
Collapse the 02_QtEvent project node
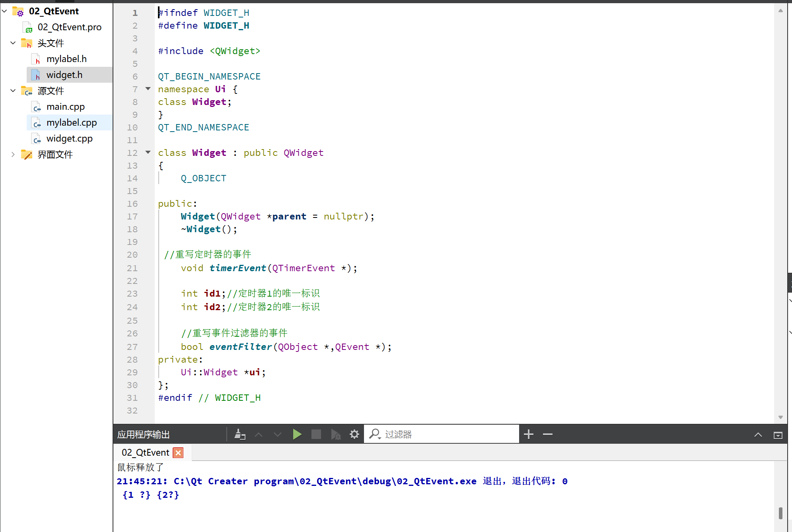[5, 11]
